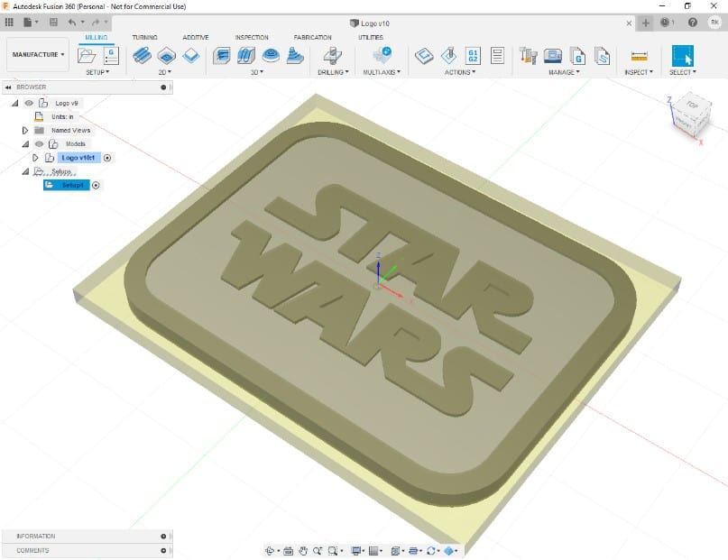This screenshot has width=728, height=560.
Task: Select the Multi-Axis swarf tool icon
Action: click(382, 55)
